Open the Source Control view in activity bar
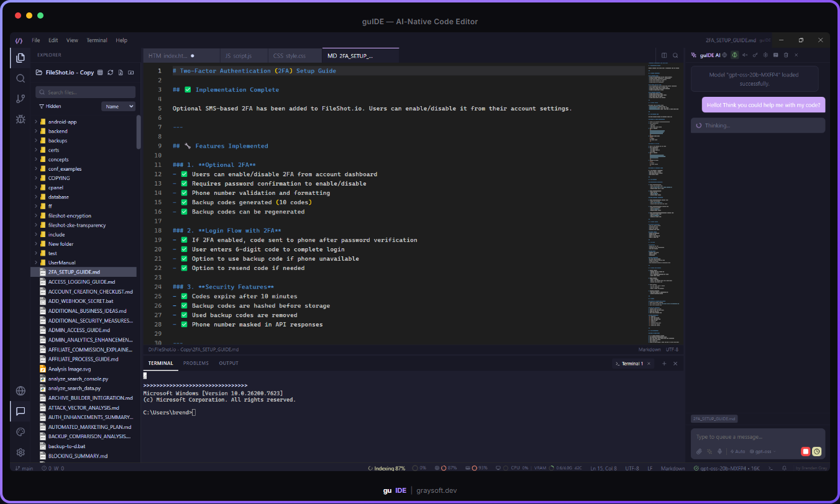This screenshot has height=504, width=840. click(x=21, y=99)
